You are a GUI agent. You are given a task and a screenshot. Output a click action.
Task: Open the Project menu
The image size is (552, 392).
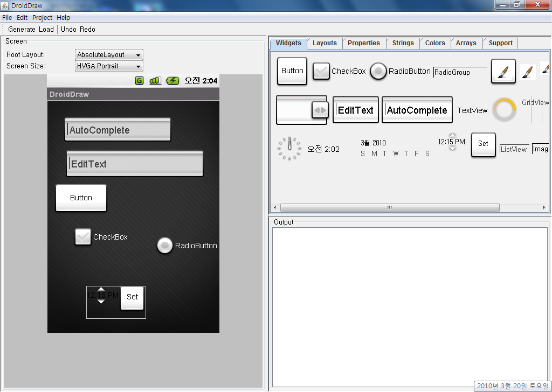(x=42, y=17)
